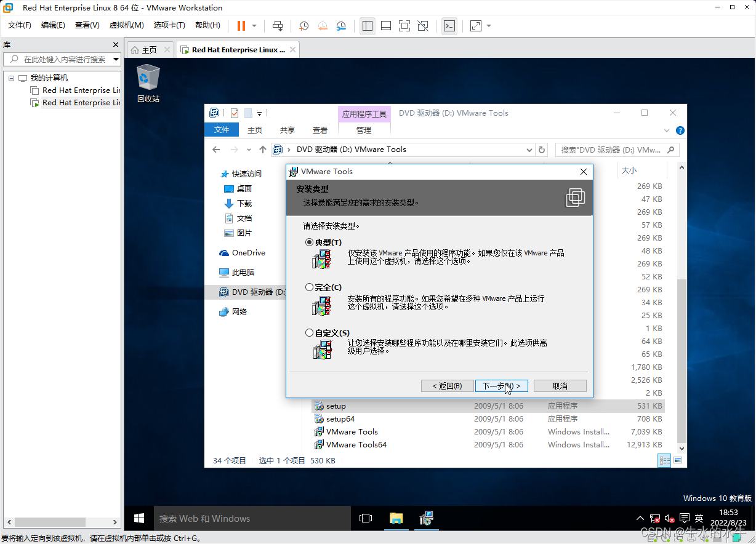Viewport: 756px width, 544px height.
Task: Open the library search dropdown arrow
Action: (116, 59)
